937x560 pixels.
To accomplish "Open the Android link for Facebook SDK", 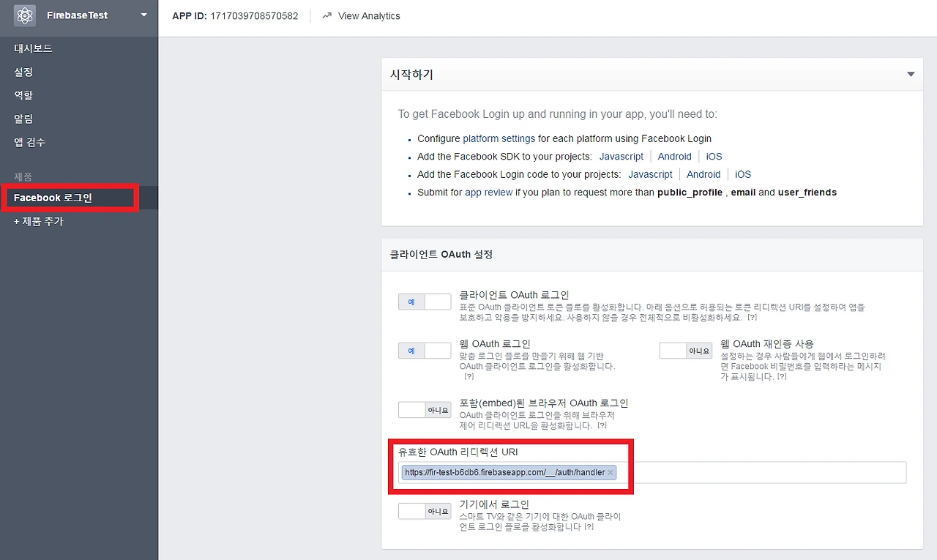I will [x=674, y=156].
